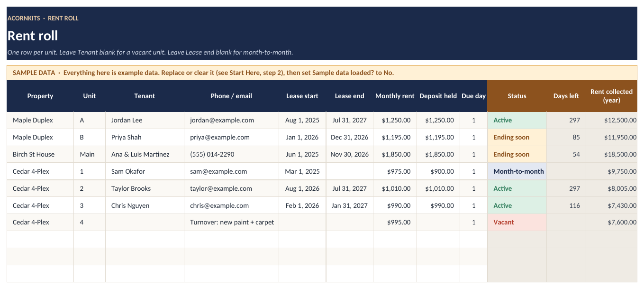Select the $12,500.00 rent collected cell
This screenshot has width=644, height=289.
(x=611, y=120)
